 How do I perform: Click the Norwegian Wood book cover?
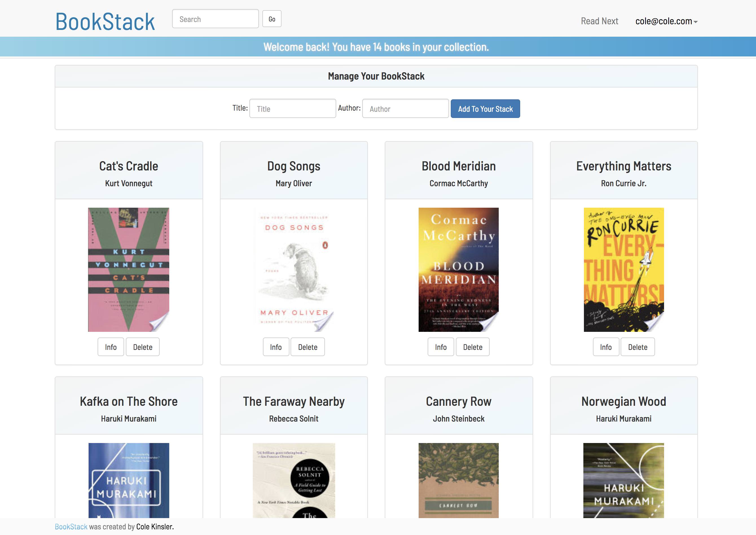[x=624, y=480]
